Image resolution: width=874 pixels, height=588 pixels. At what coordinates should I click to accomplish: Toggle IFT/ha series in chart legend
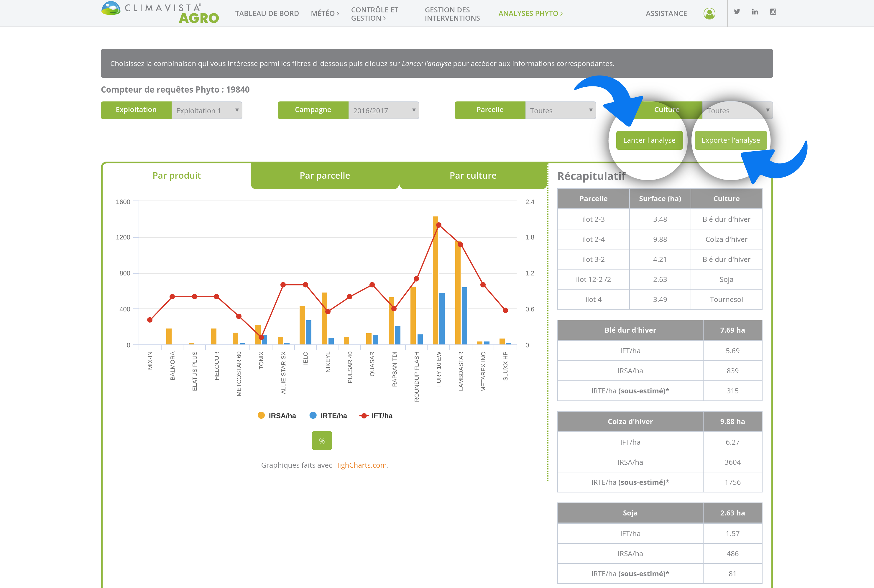click(x=376, y=415)
